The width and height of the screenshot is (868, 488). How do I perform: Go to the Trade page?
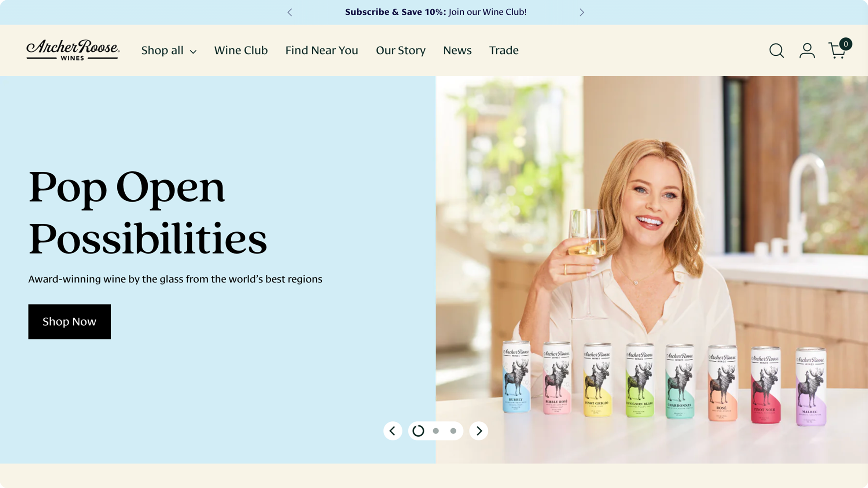tap(504, 50)
